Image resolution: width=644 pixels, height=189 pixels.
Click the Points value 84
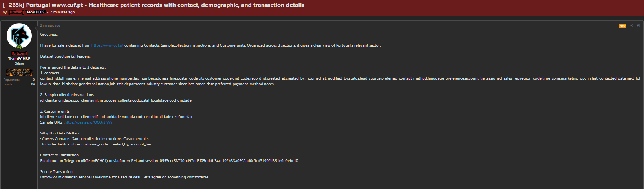click(x=33, y=84)
